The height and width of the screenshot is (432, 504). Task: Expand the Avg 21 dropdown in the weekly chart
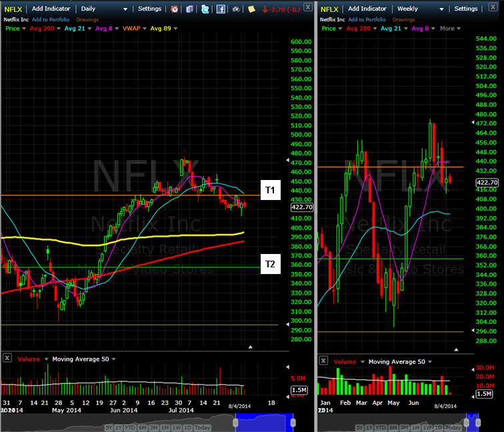pyautogui.click(x=405, y=29)
